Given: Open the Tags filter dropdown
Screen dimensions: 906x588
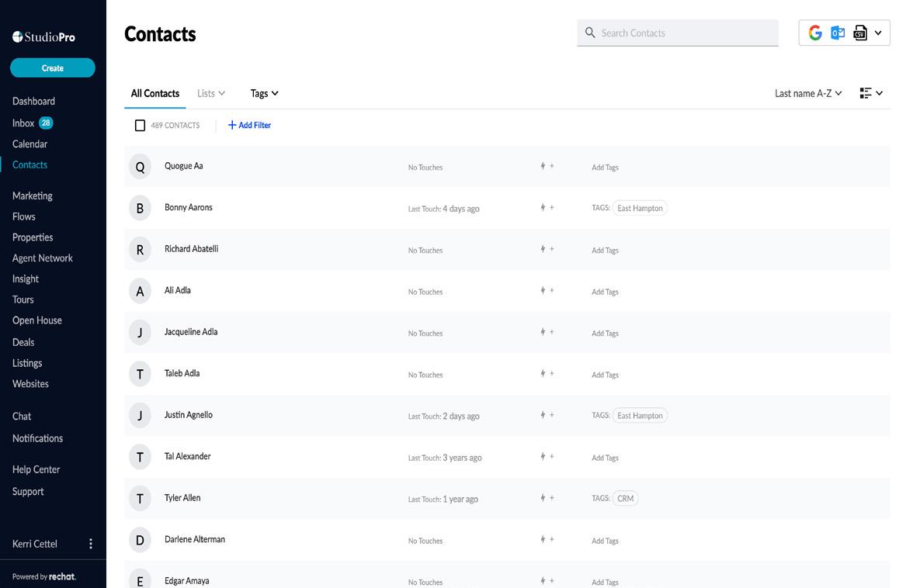Looking at the screenshot, I should click(264, 93).
